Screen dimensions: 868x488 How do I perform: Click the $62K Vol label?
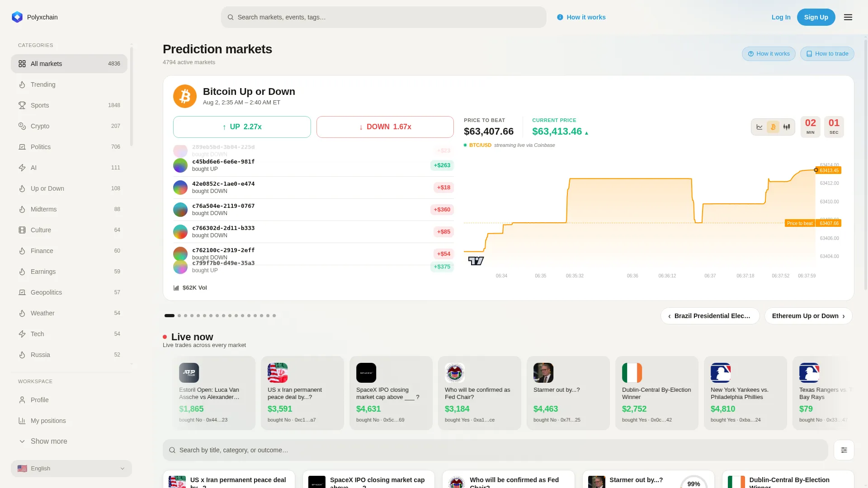pyautogui.click(x=195, y=288)
